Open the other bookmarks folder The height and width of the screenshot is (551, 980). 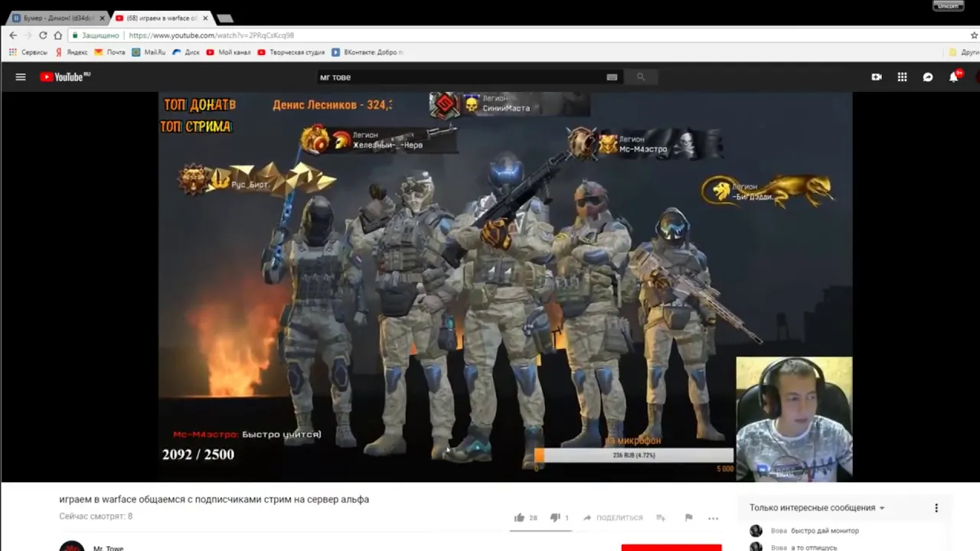pyautogui.click(x=963, y=52)
